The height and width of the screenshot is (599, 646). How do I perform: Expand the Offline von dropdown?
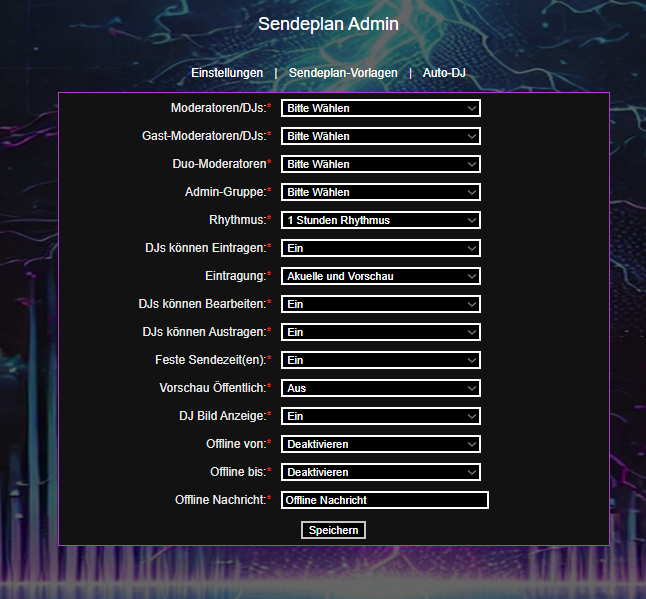coord(381,444)
